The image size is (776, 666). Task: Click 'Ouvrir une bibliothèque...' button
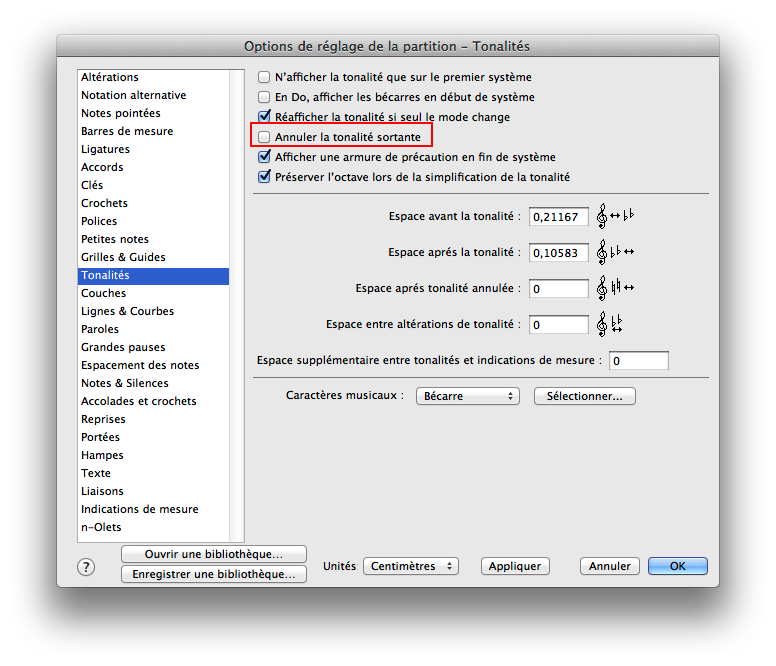click(213, 554)
